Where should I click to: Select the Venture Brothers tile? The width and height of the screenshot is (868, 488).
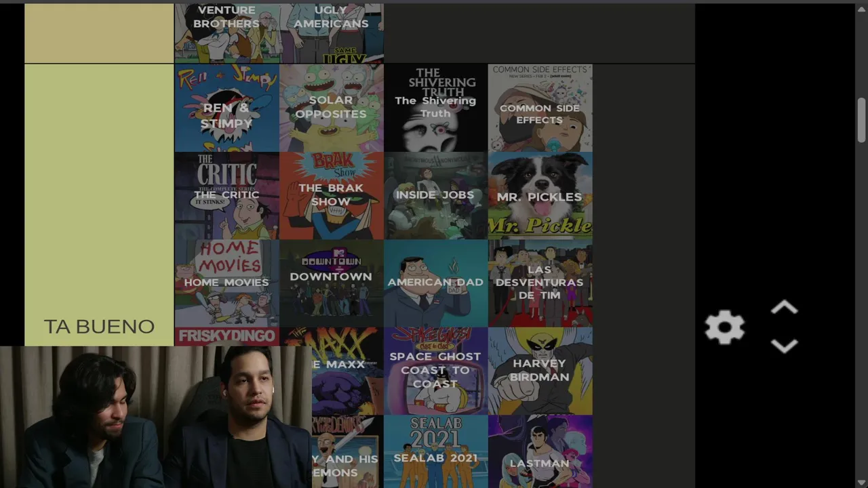point(226,33)
